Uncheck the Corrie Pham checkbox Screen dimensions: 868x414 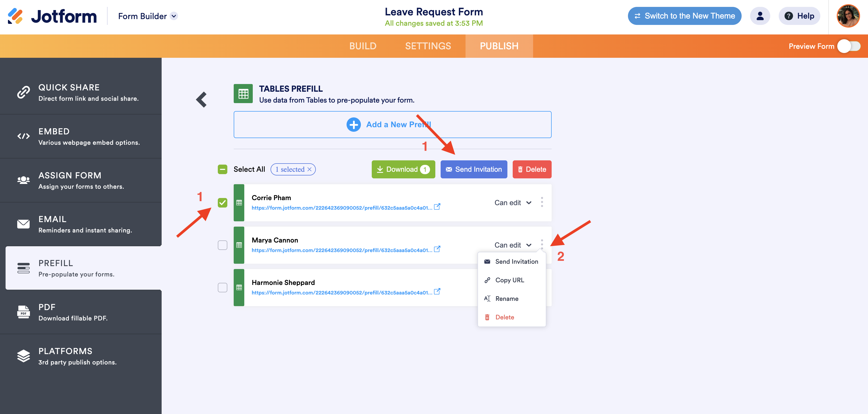222,202
